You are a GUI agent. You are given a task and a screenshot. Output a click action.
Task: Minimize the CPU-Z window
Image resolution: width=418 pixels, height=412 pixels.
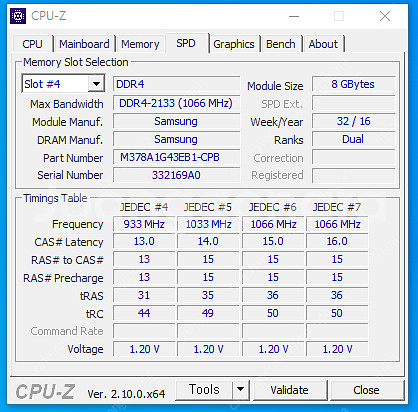pyautogui.click(x=294, y=16)
